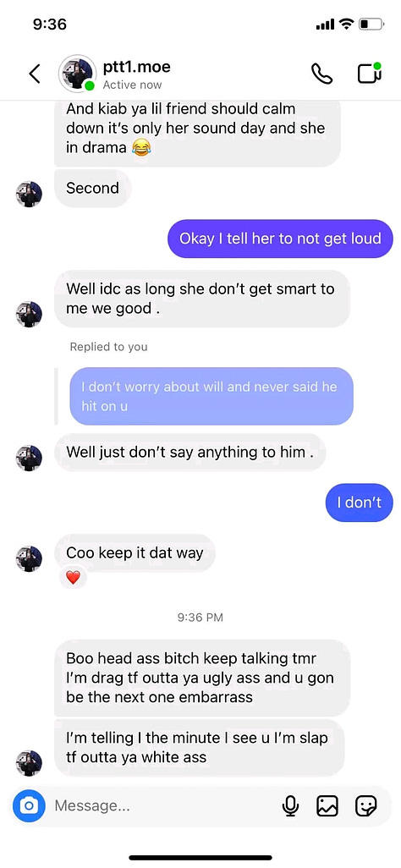Tap the 'Well just don't say anything' bubble

190,452
